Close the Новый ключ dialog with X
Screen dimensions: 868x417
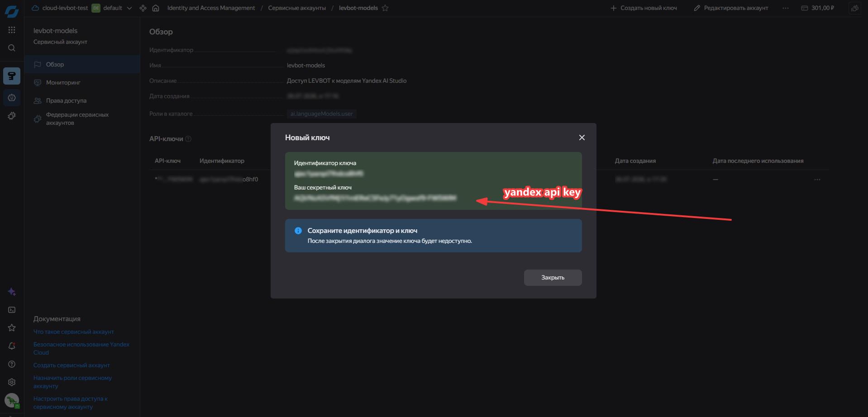pyautogui.click(x=582, y=137)
